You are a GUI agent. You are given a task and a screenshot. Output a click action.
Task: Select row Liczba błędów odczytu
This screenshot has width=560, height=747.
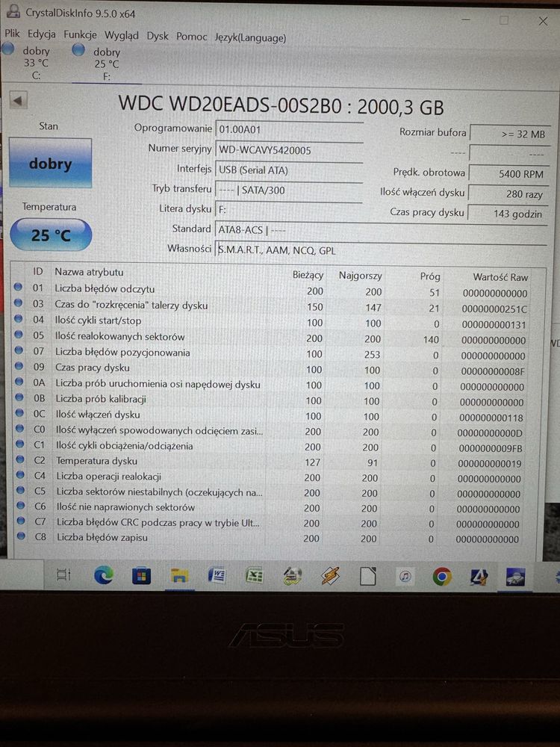click(272, 290)
